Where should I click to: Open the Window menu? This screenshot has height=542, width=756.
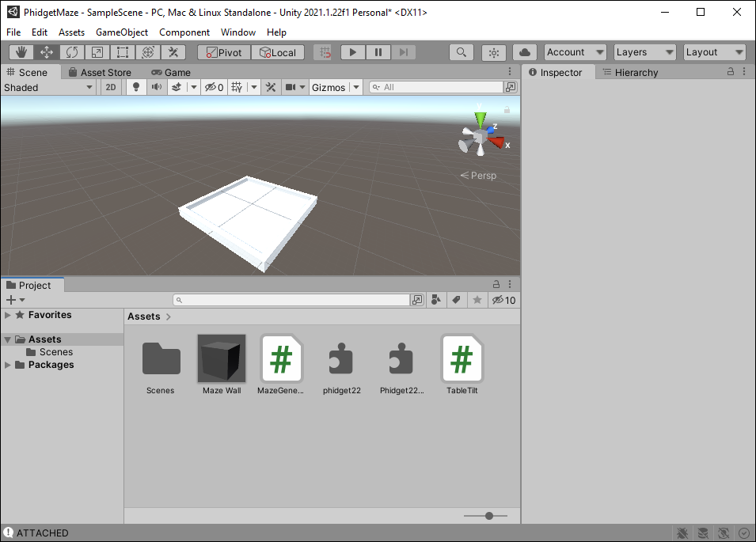click(x=238, y=32)
